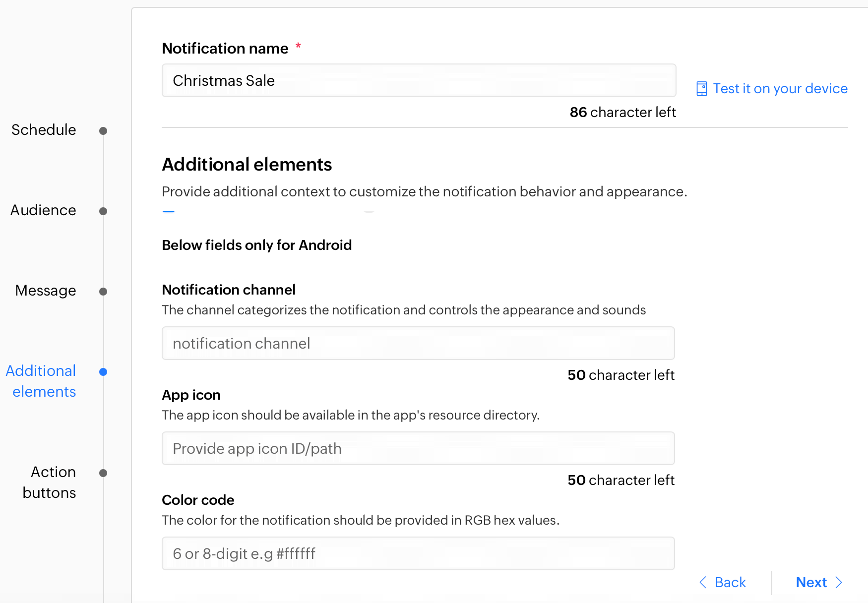The image size is (868, 603).
Task: Click the Action buttons step dot marker
Action: (103, 473)
